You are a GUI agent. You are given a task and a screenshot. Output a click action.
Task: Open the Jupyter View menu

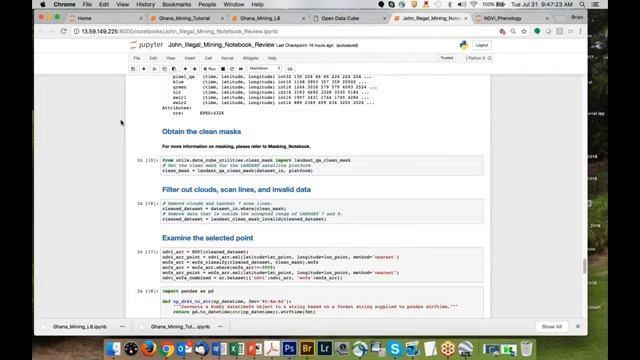point(170,58)
